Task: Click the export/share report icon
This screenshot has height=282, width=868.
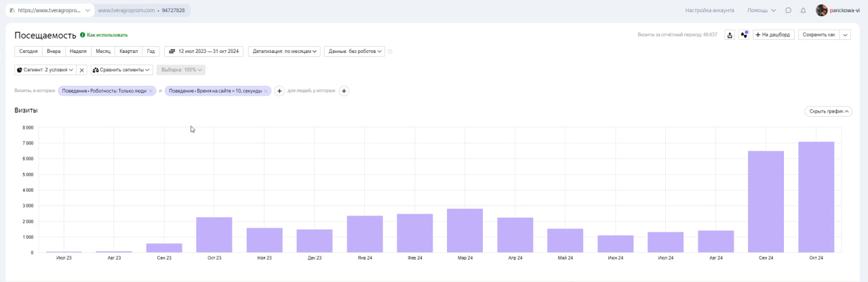Action: tap(730, 35)
